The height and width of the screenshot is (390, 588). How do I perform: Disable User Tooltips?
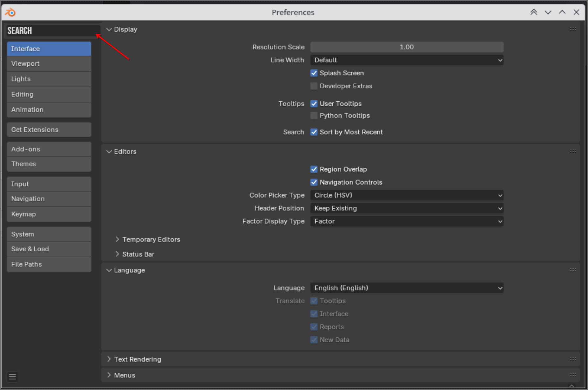tap(314, 104)
